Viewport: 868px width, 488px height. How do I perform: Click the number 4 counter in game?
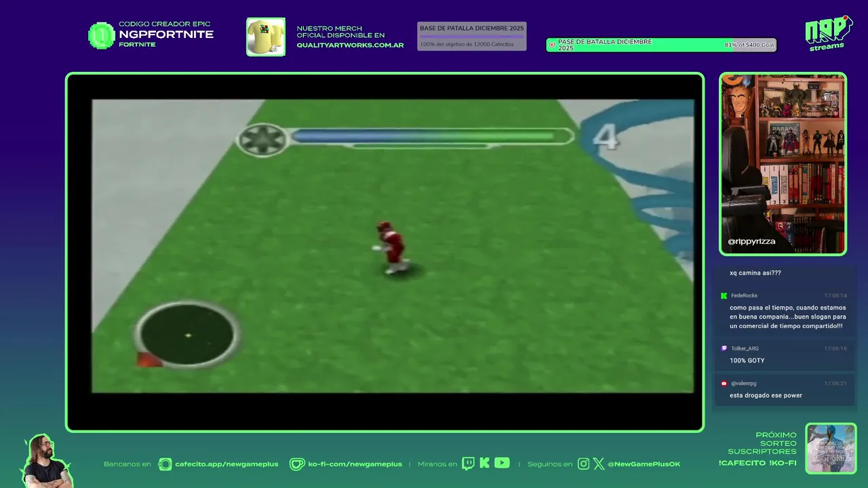click(605, 137)
